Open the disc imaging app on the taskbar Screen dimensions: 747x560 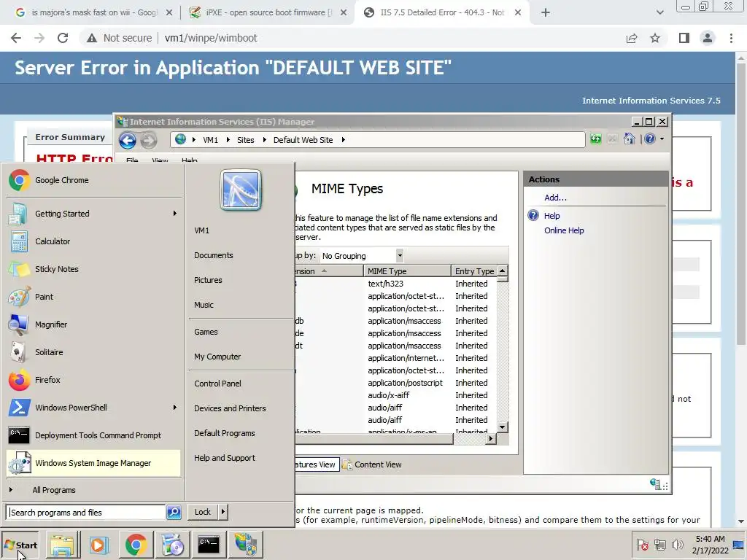(x=172, y=545)
